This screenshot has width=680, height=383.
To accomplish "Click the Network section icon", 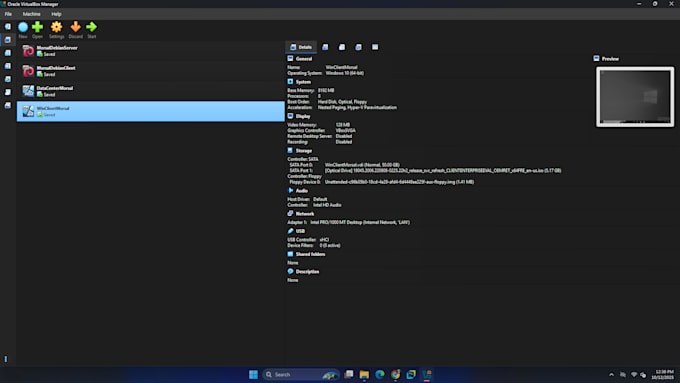I will 290,213.
